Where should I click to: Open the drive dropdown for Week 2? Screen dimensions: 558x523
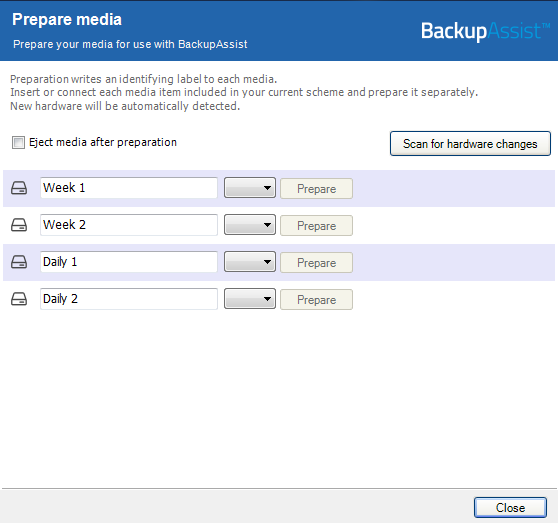(x=250, y=225)
